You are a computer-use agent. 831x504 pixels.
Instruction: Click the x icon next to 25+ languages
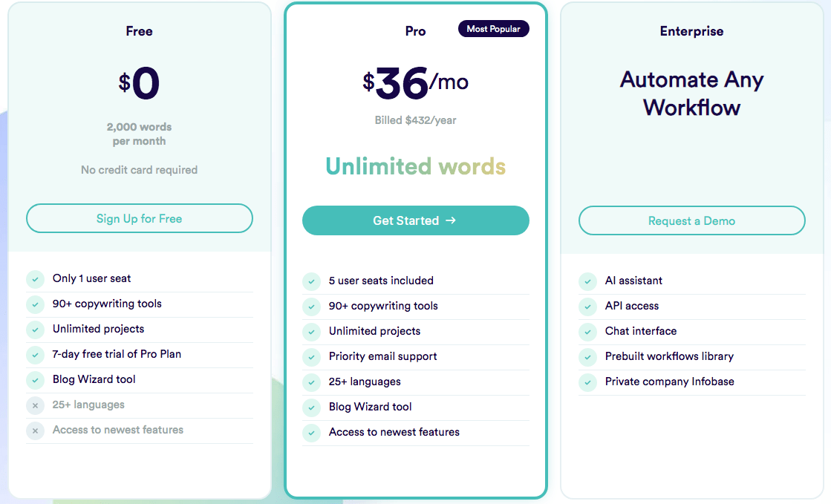pyautogui.click(x=35, y=405)
